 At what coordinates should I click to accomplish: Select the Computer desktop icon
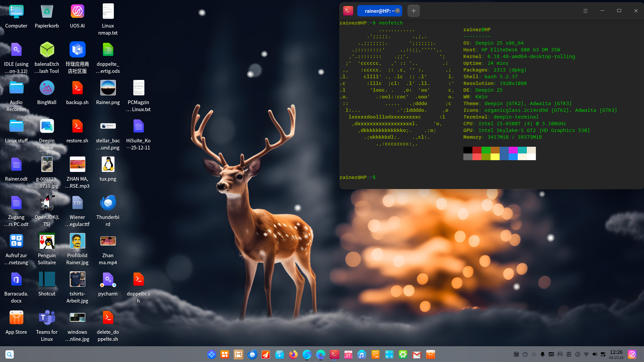tap(16, 16)
